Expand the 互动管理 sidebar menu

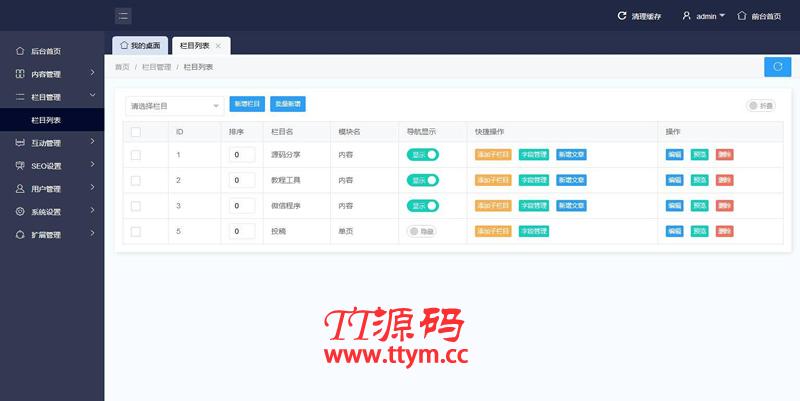click(52, 143)
